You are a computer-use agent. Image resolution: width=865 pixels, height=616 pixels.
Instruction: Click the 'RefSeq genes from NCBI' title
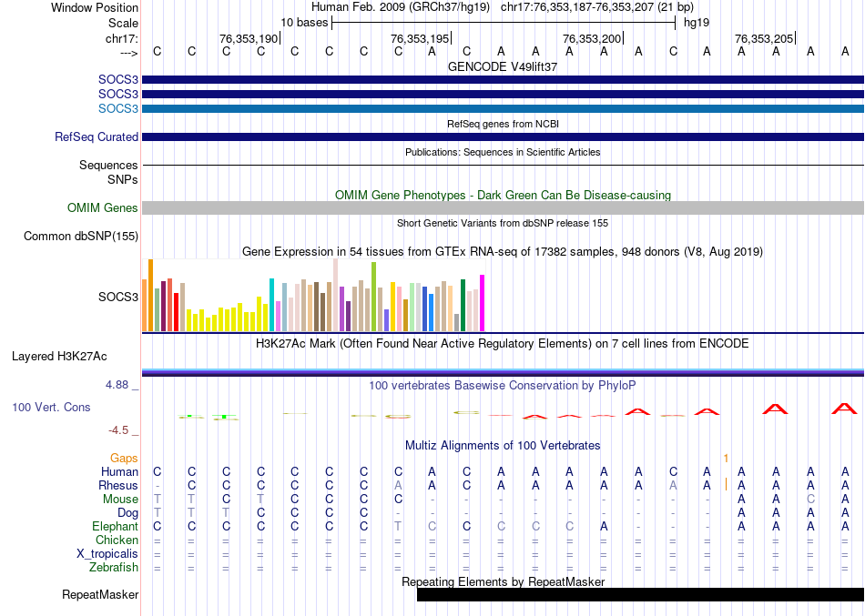[x=503, y=124]
